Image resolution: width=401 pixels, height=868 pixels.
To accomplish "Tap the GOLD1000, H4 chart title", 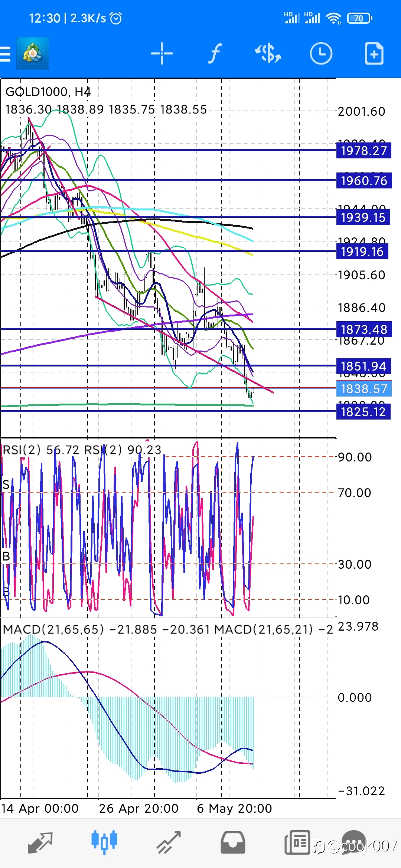I will coord(48,92).
